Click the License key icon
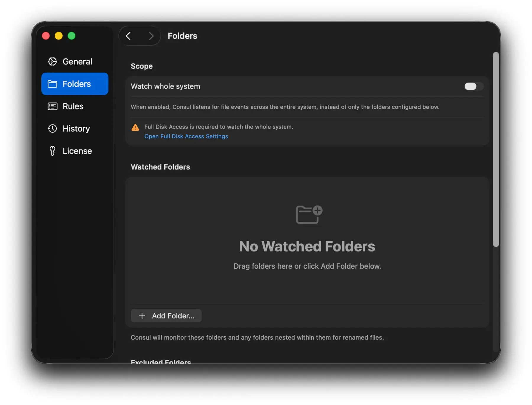 (x=52, y=151)
